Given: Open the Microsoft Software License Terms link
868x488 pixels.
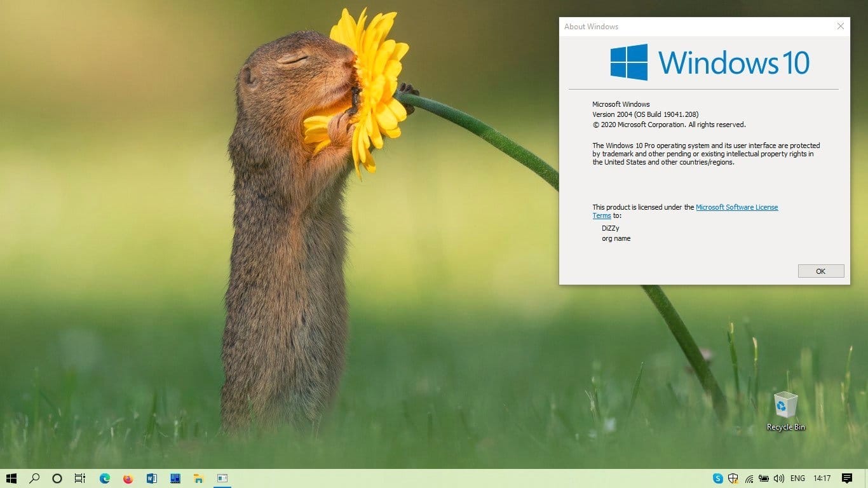Looking at the screenshot, I should (736, 207).
